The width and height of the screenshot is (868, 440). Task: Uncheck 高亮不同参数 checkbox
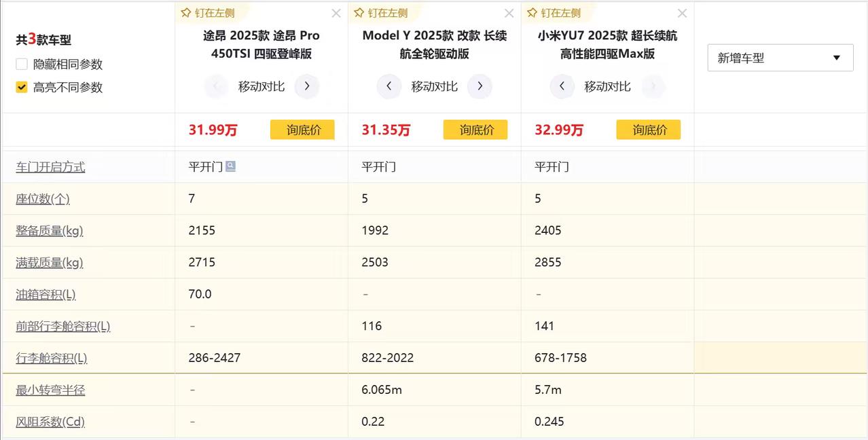(x=22, y=88)
